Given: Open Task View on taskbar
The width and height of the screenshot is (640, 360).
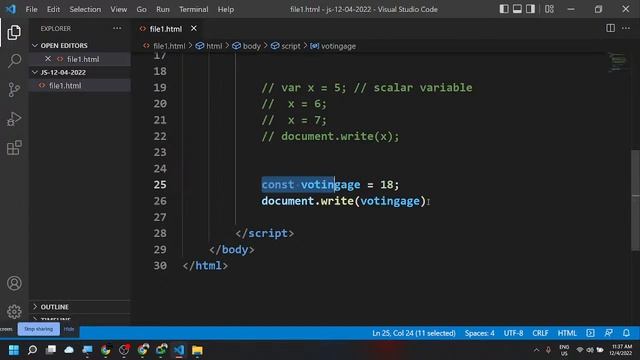Looking at the screenshot, I should pyautogui.click(x=51, y=350).
